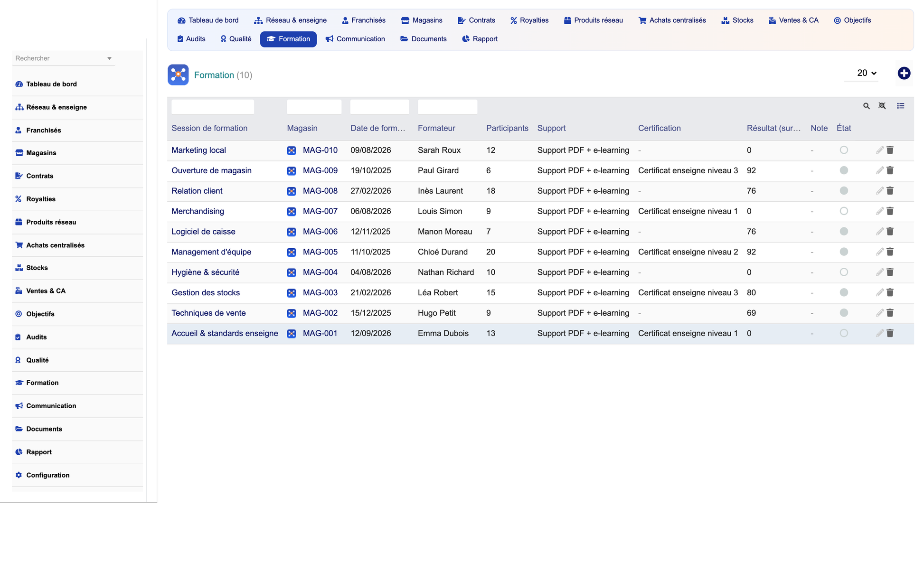Toggle the État circle for Marketing local

click(843, 150)
